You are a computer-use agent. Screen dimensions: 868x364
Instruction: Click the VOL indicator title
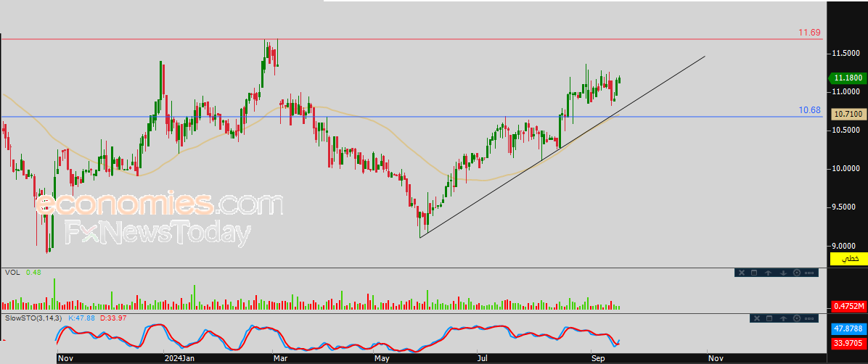coord(12,273)
